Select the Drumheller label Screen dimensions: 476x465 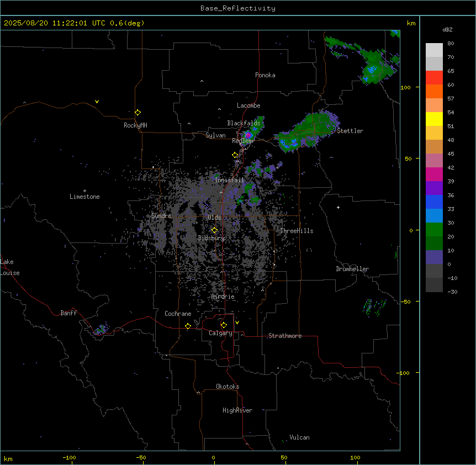click(x=352, y=269)
